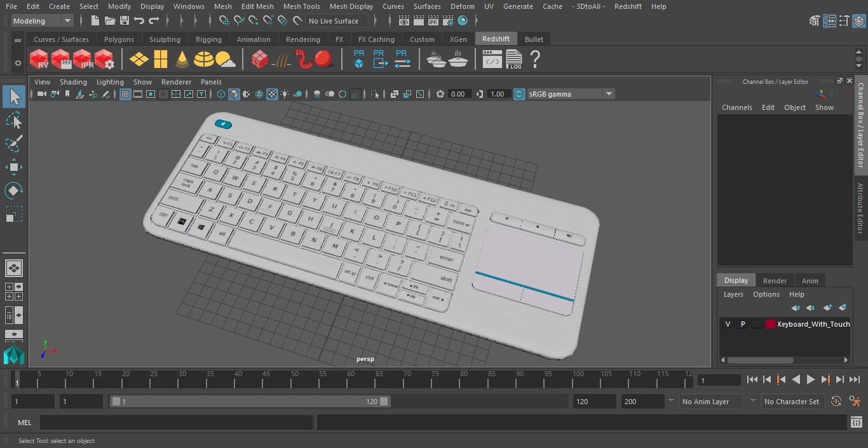Click Object menu in Channel Box
This screenshot has height=448, width=868.
(x=794, y=107)
